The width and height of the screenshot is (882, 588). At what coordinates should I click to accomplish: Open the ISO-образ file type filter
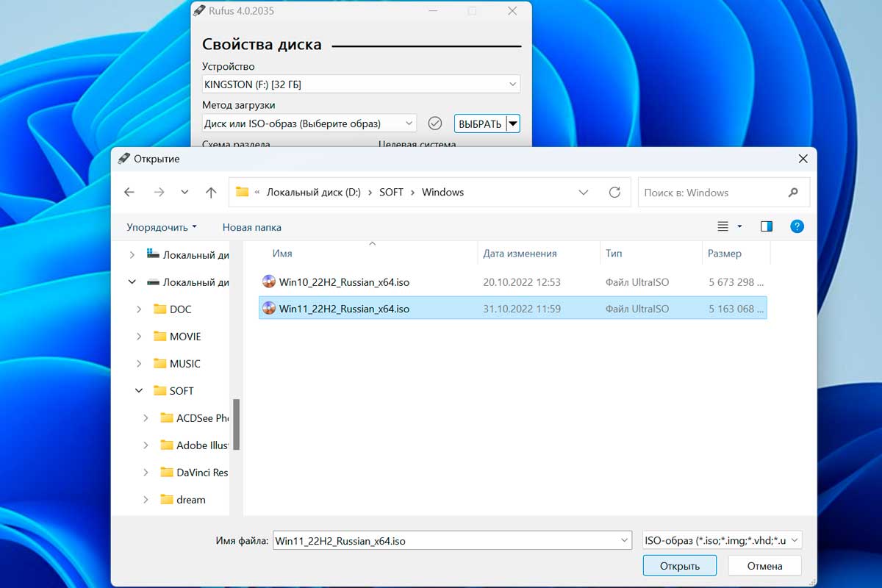[x=722, y=541]
